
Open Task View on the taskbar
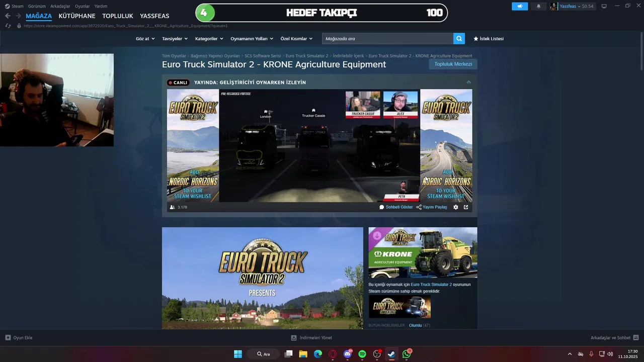pyautogui.click(x=289, y=354)
